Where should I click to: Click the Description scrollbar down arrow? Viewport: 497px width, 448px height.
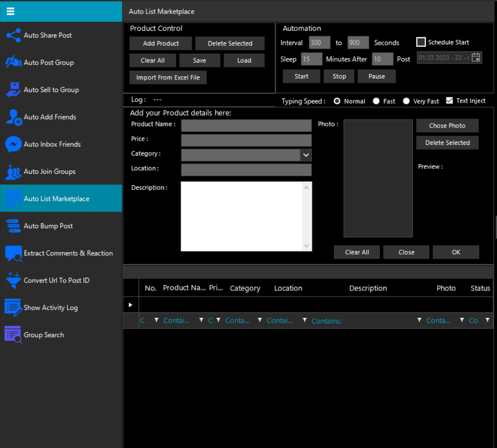click(307, 246)
